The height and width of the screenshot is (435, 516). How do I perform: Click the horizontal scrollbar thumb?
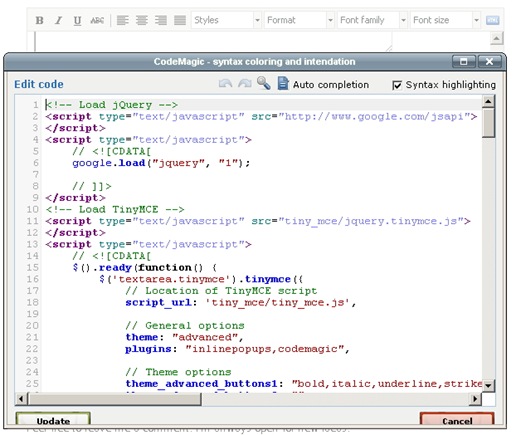(x=115, y=398)
